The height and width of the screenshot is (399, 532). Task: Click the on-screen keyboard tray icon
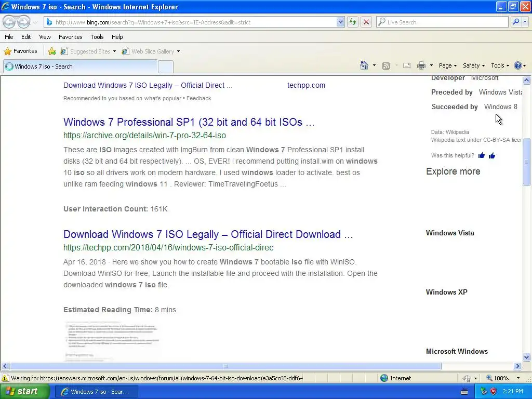click(464, 392)
